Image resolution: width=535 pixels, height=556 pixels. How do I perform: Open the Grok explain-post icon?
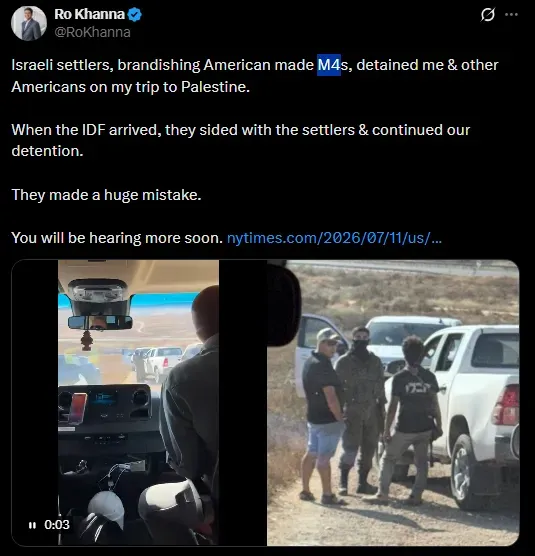487,15
